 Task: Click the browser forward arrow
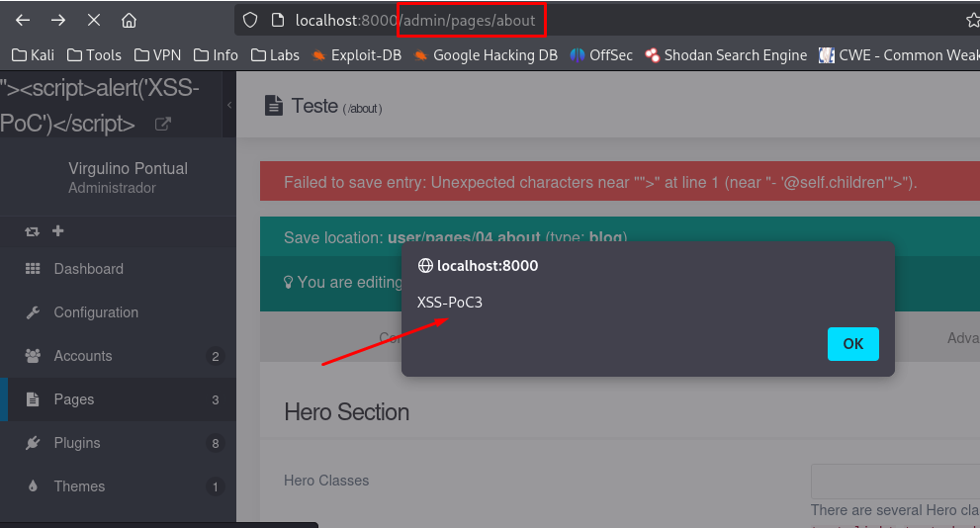pyautogui.click(x=58, y=20)
